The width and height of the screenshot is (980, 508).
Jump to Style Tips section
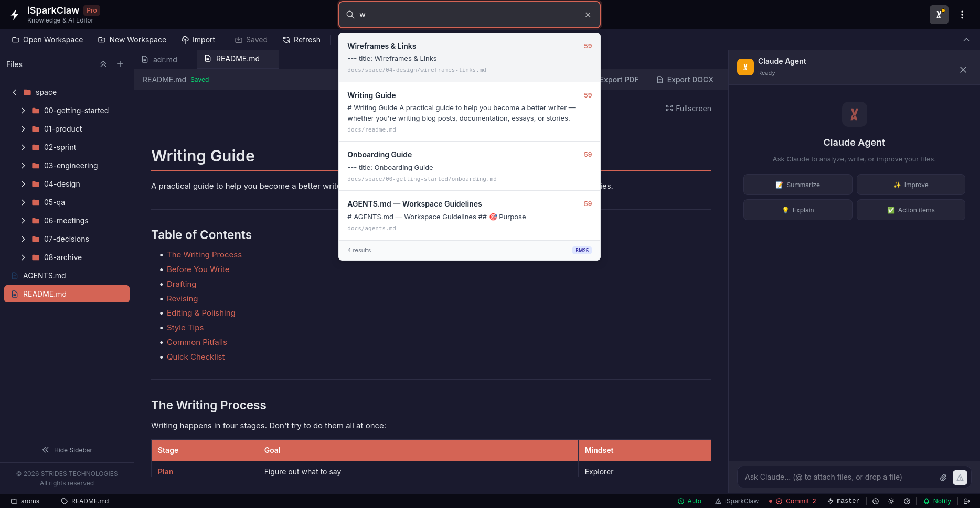(x=185, y=328)
